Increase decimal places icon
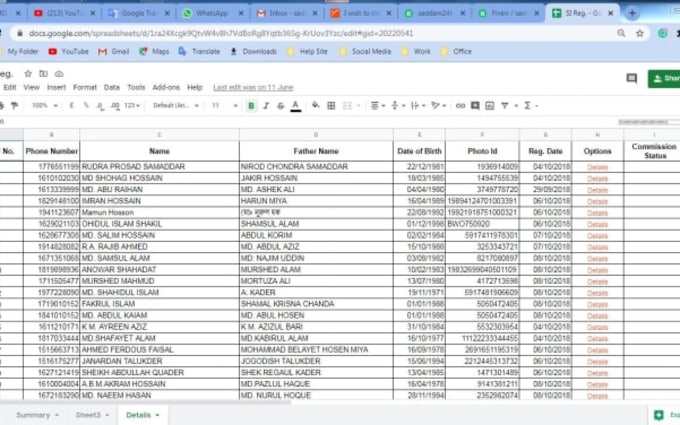The image size is (680, 425). tap(115, 106)
